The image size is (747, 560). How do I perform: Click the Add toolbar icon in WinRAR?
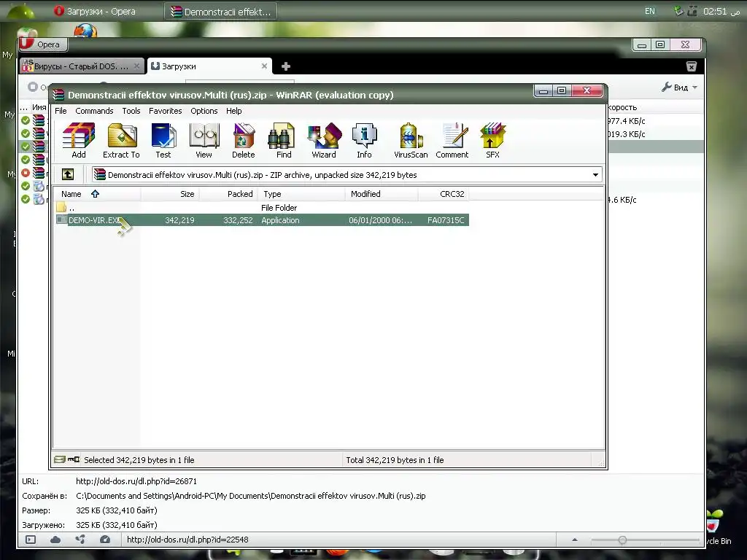(x=79, y=141)
